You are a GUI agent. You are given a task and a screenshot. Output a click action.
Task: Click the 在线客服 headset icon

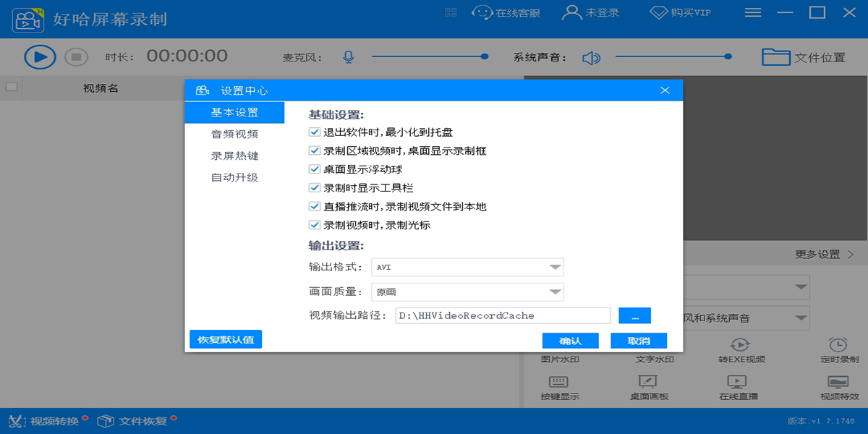(x=482, y=12)
